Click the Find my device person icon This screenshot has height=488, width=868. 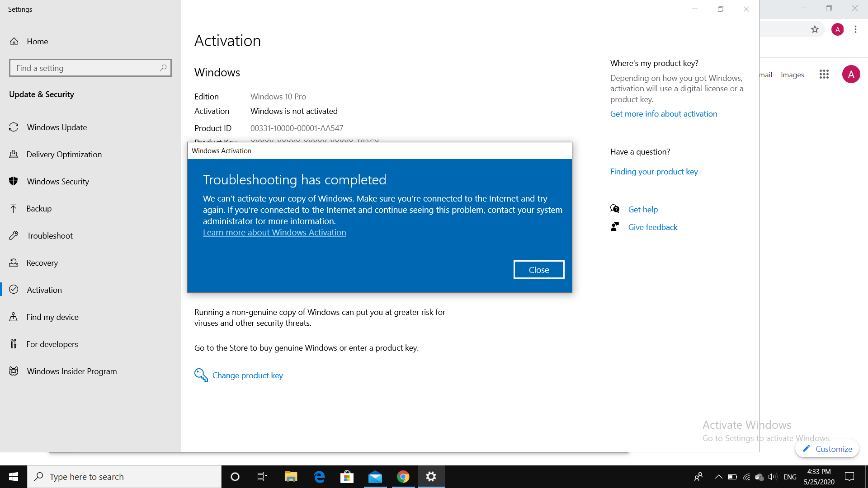[x=14, y=317]
